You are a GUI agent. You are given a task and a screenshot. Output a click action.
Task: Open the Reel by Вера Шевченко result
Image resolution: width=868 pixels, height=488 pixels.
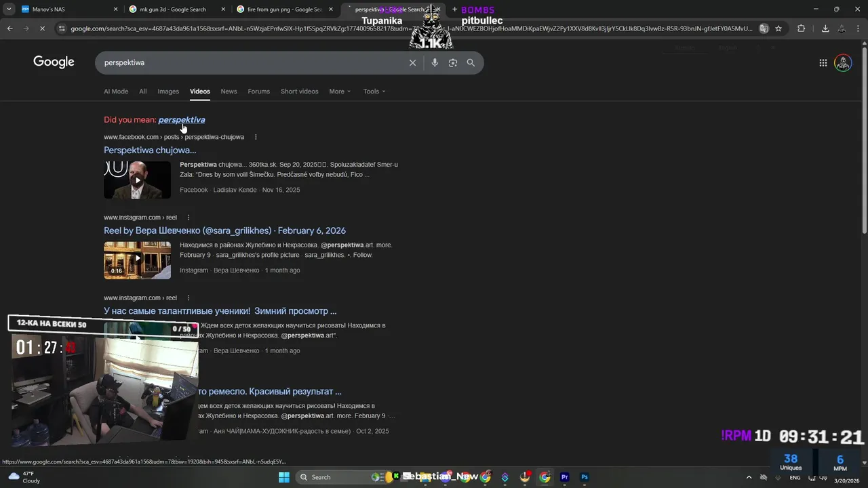(x=224, y=230)
